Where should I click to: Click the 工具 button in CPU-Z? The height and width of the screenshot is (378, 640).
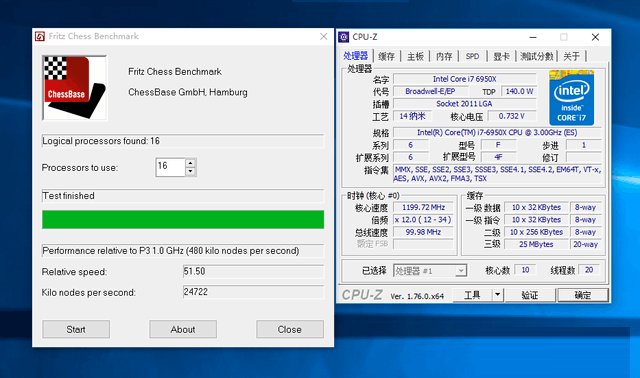(x=473, y=295)
